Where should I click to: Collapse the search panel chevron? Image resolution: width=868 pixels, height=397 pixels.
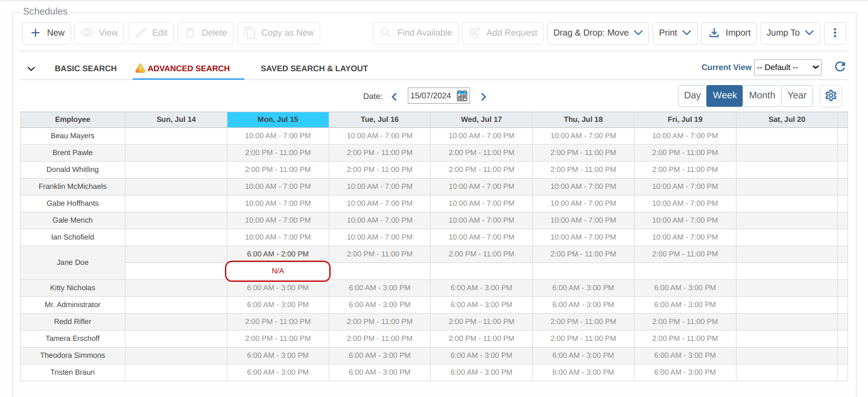point(31,69)
